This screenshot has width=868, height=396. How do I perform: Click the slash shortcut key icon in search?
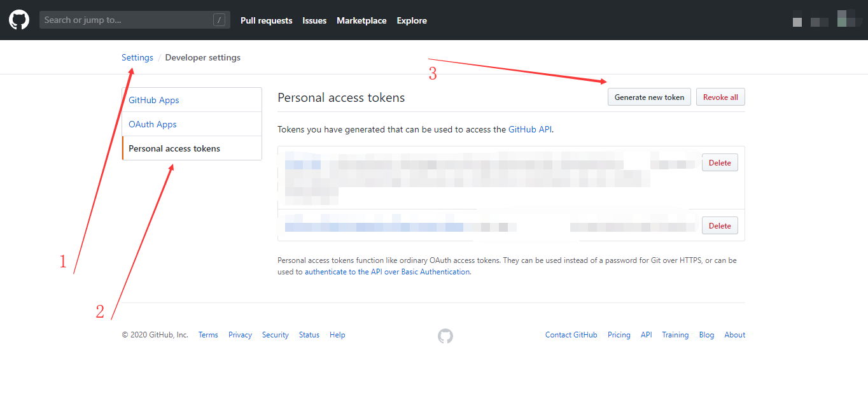(219, 20)
